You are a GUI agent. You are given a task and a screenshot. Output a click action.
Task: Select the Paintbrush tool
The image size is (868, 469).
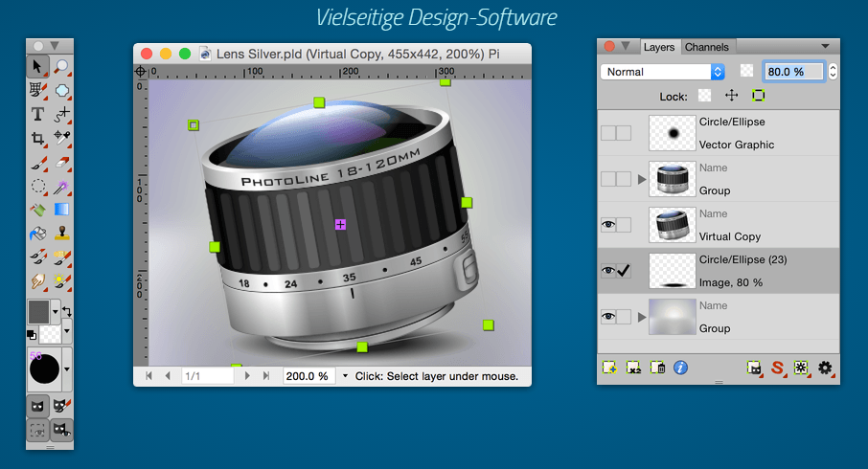coord(37,163)
